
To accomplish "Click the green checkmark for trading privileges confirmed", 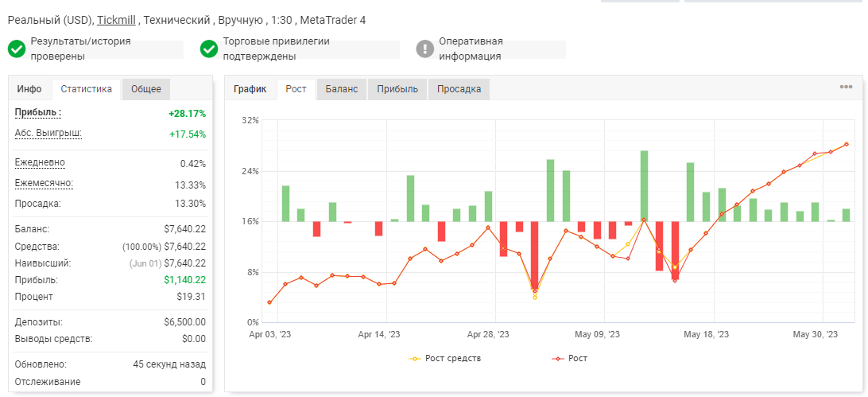I will 209,49.
